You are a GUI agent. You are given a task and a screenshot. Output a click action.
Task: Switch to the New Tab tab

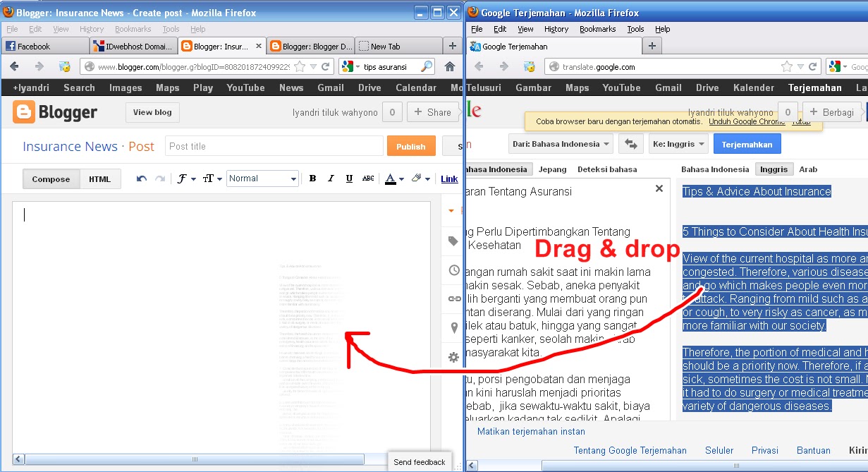click(x=398, y=47)
